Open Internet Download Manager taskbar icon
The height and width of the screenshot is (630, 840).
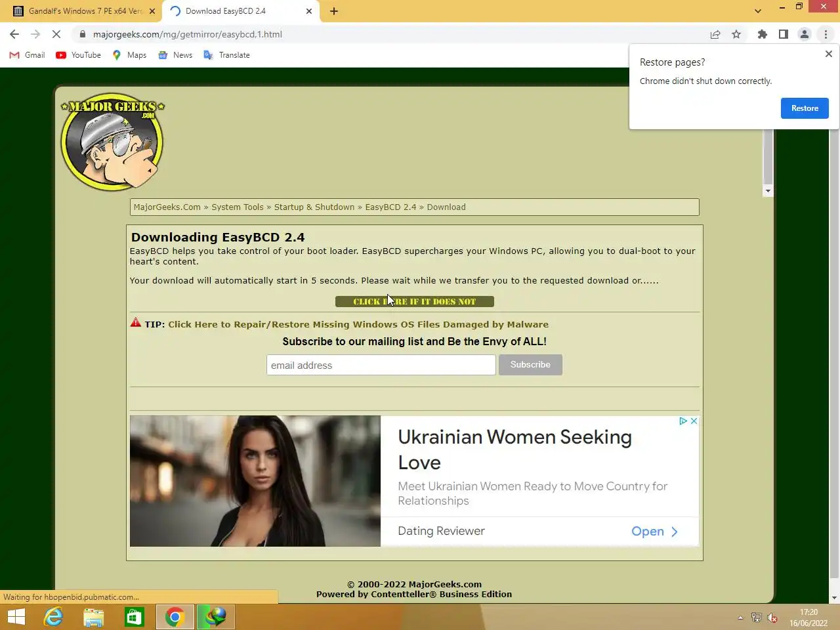click(215, 617)
